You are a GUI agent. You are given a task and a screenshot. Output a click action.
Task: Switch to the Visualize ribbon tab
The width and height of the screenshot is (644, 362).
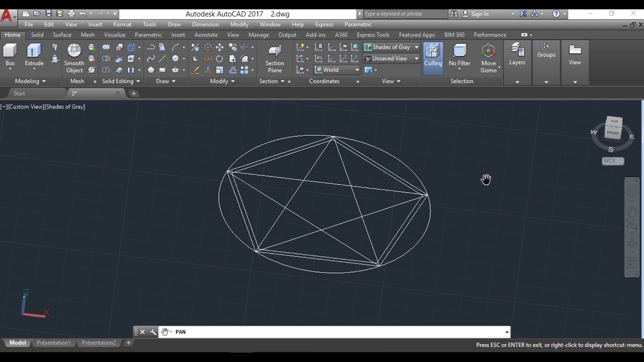pyautogui.click(x=115, y=35)
